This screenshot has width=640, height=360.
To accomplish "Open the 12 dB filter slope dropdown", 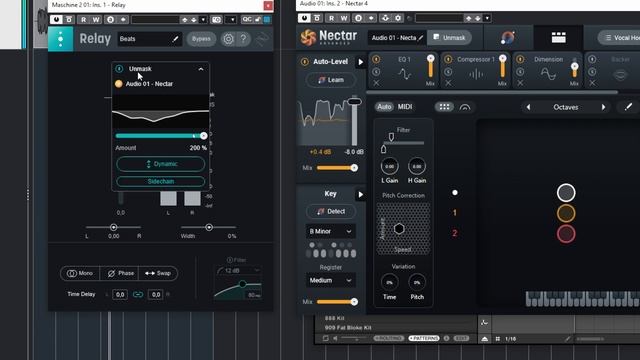I will (x=239, y=270).
